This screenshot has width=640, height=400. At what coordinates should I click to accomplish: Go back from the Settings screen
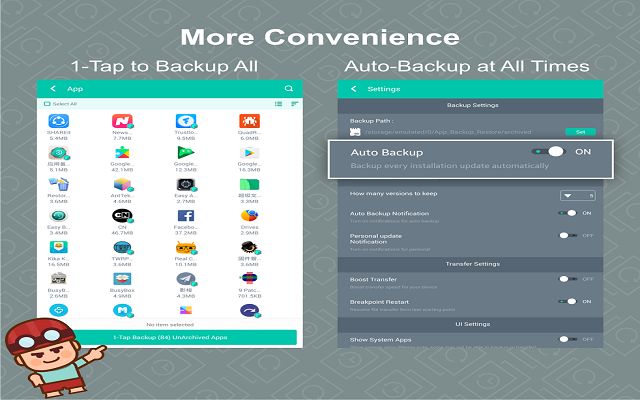[x=354, y=89]
